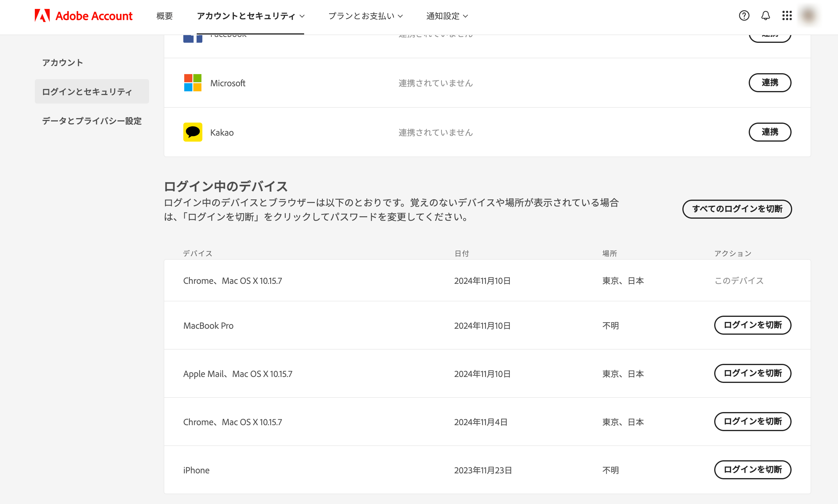Select データとプライバシー設定 in the sidebar

[x=92, y=121]
